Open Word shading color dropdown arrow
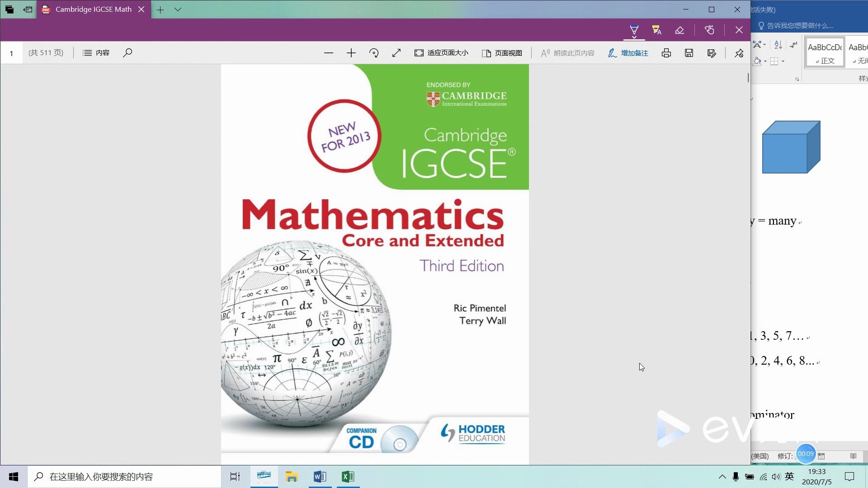This screenshot has width=868, height=488. [765, 61]
